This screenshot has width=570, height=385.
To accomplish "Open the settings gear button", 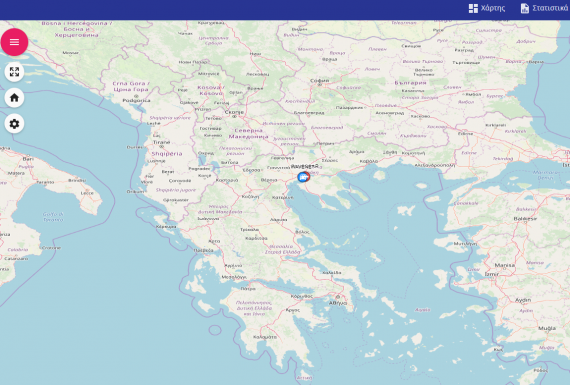I will pyautogui.click(x=15, y=124).
